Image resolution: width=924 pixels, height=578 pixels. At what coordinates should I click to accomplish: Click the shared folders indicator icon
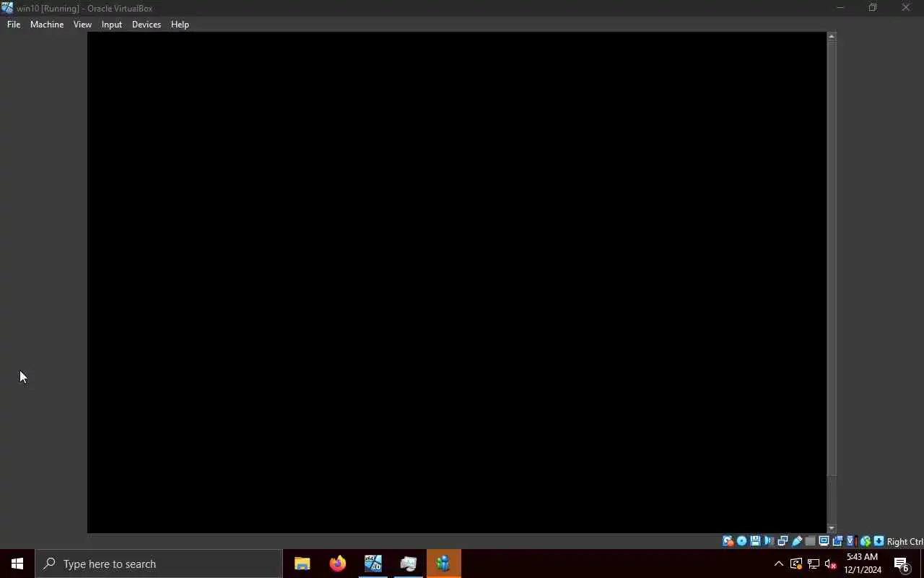point(810,541)
